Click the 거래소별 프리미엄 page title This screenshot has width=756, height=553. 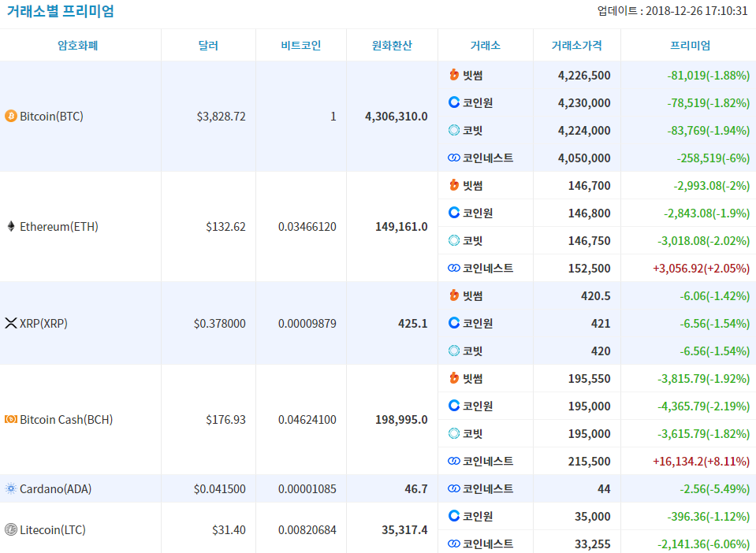pyautogui.click(x=60, y=10)
